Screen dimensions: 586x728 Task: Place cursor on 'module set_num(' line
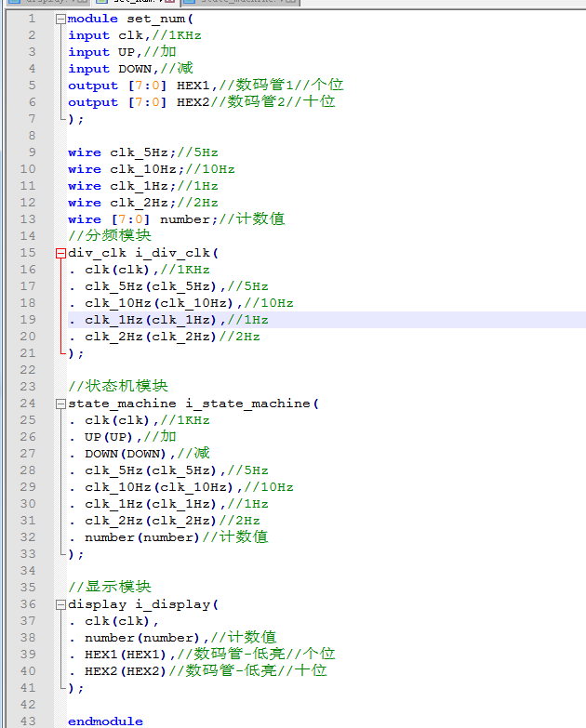130,19
